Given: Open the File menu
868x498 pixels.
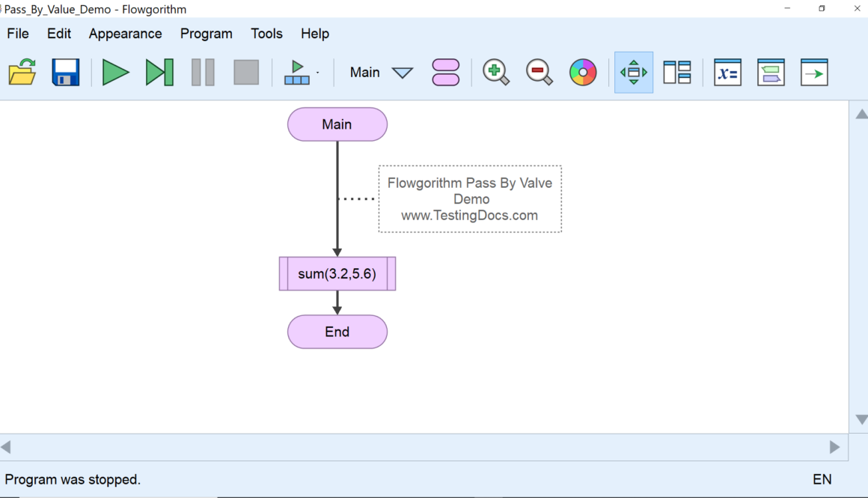Looking at the screenshot, I should 18,34.
